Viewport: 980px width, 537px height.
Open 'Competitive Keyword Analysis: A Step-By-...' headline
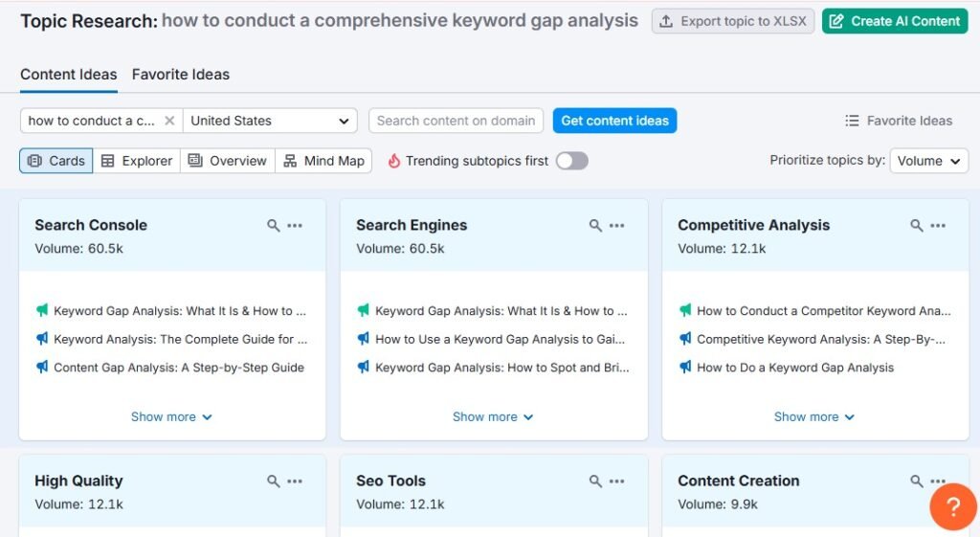[821, 339]
